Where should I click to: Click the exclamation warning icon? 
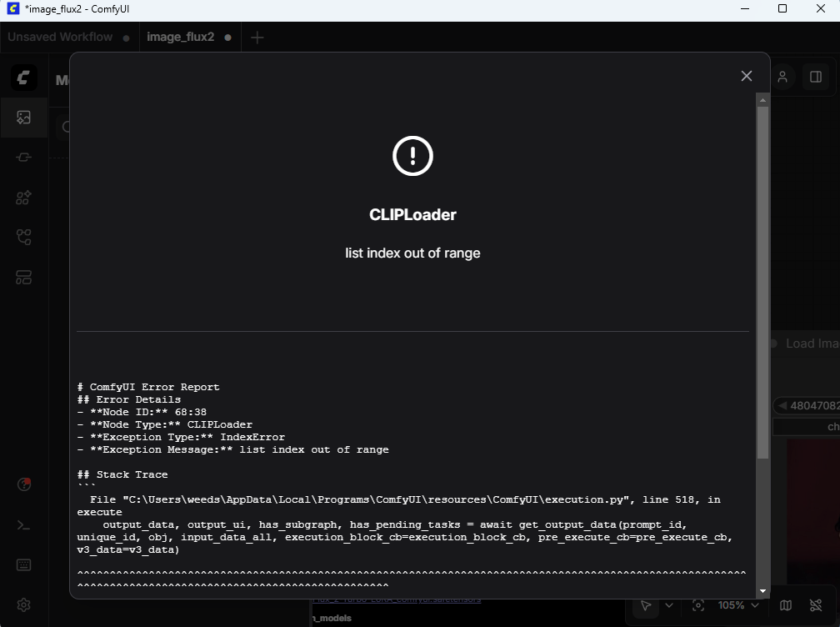(412, 156)
